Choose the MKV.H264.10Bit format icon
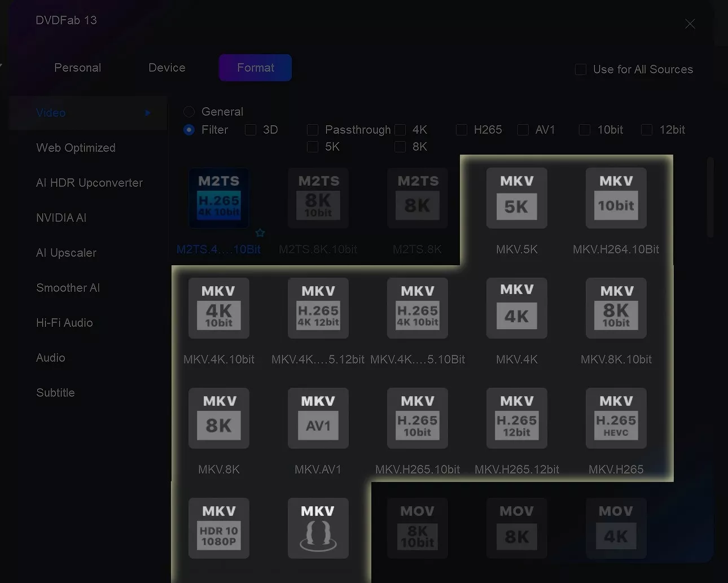The width and height of the screenshot is (728, 583). click(616, 198)
